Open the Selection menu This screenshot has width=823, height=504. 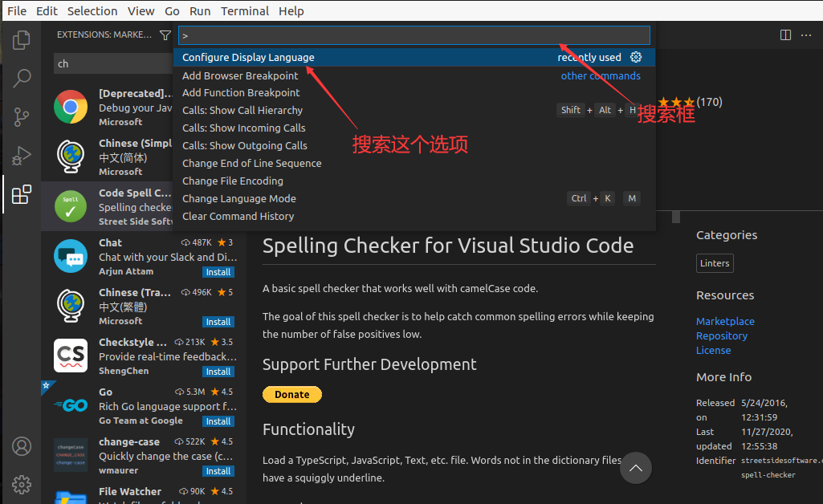tap(92, 11)
